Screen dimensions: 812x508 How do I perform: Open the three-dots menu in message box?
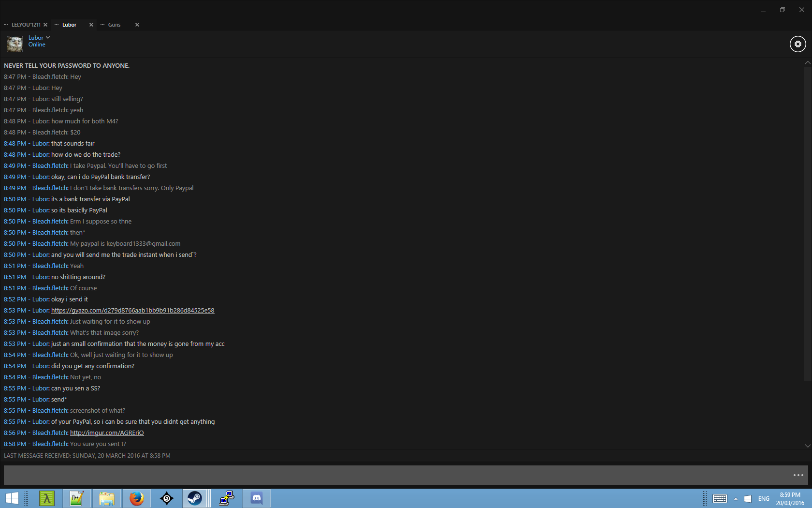tap(798, 475)
